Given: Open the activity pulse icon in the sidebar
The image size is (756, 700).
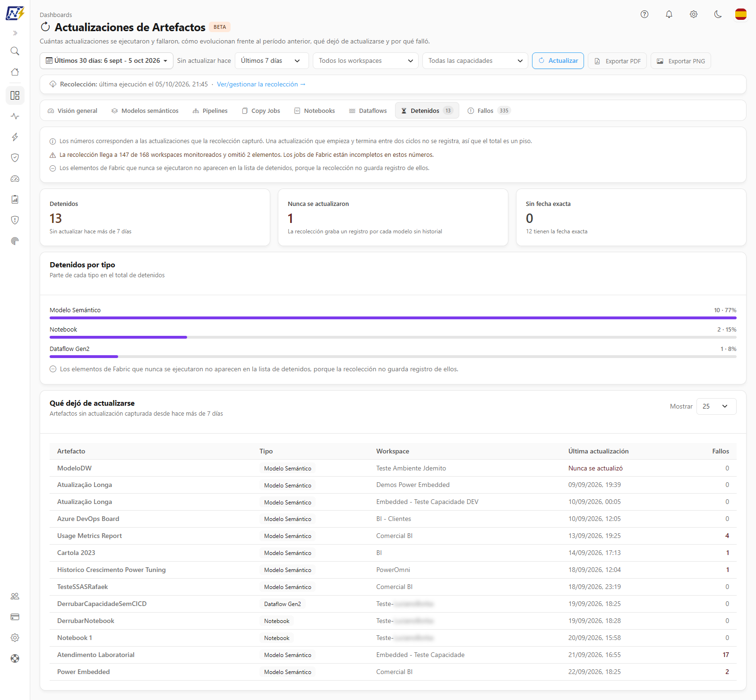Looking at the screenshot, I should click(15, 116).
